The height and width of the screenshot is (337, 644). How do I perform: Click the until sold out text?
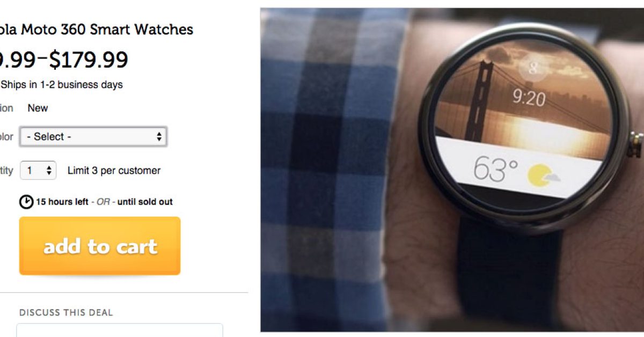145,202
